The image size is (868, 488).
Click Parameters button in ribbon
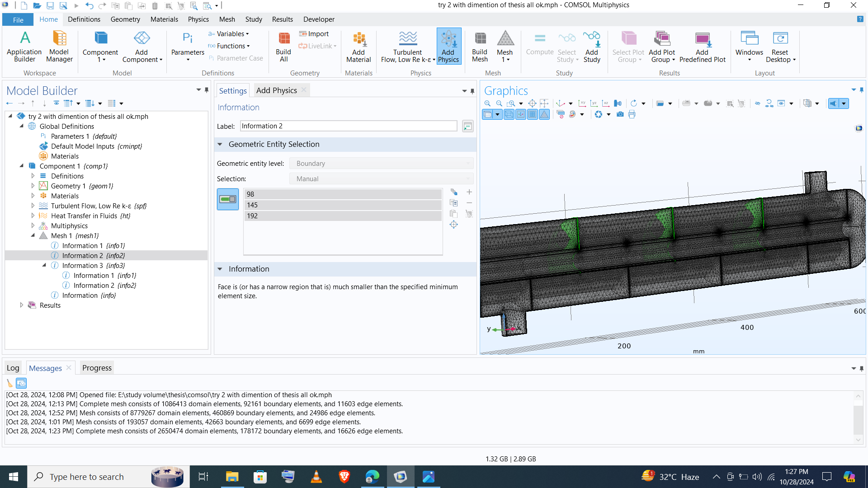click(x=188, y=47)
